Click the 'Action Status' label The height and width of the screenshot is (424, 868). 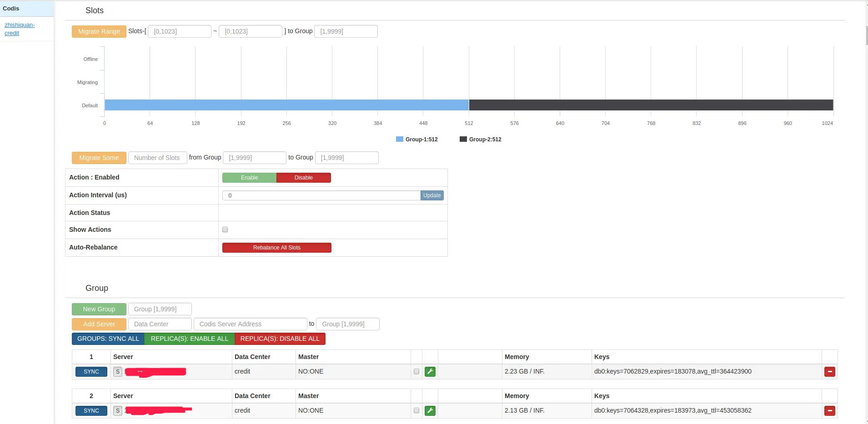coord(90,213)
